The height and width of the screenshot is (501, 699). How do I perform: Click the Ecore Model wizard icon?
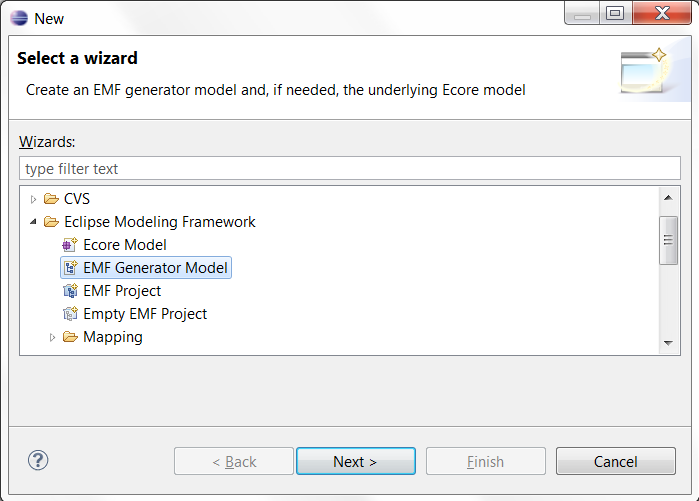point(70,245)
